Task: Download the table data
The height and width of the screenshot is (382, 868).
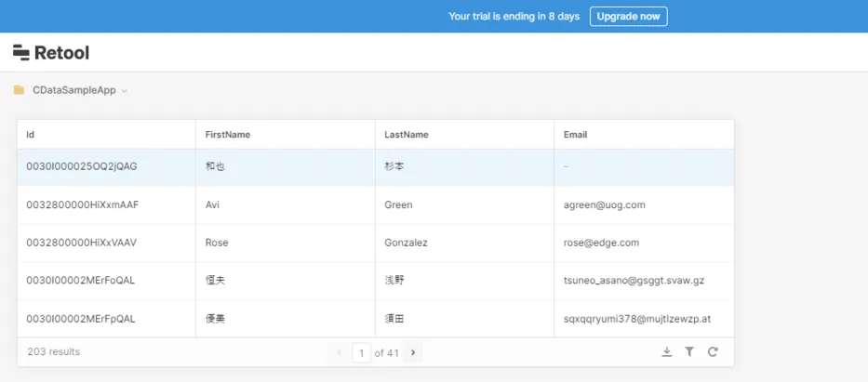Action: [666, 352]
